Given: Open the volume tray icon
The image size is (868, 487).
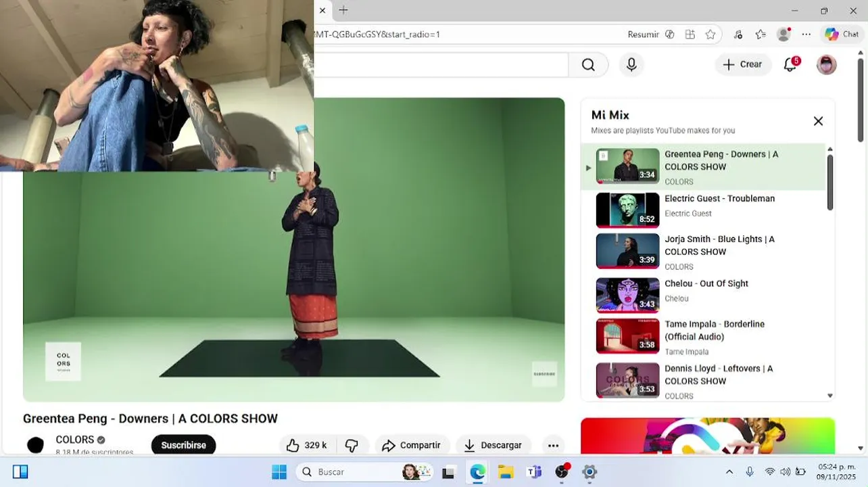Looking at the screenshot, I should pyautogui.click(x=785, y=472).
